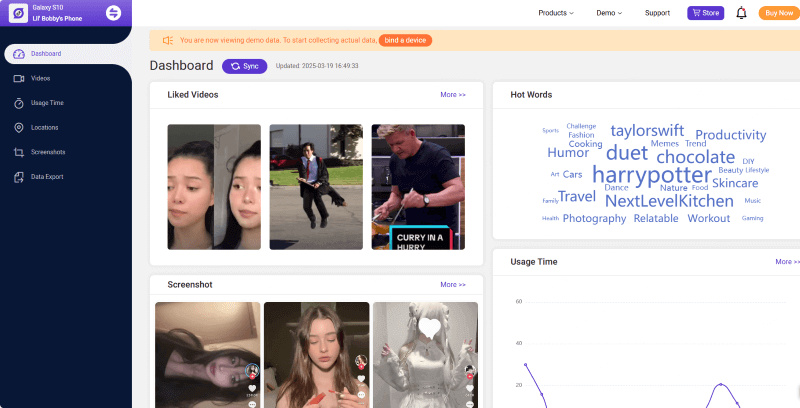This screenshot has height=408, width=800.
Task: Click the NextLevelKitchen hot word
Action: [x=669, y=201]
